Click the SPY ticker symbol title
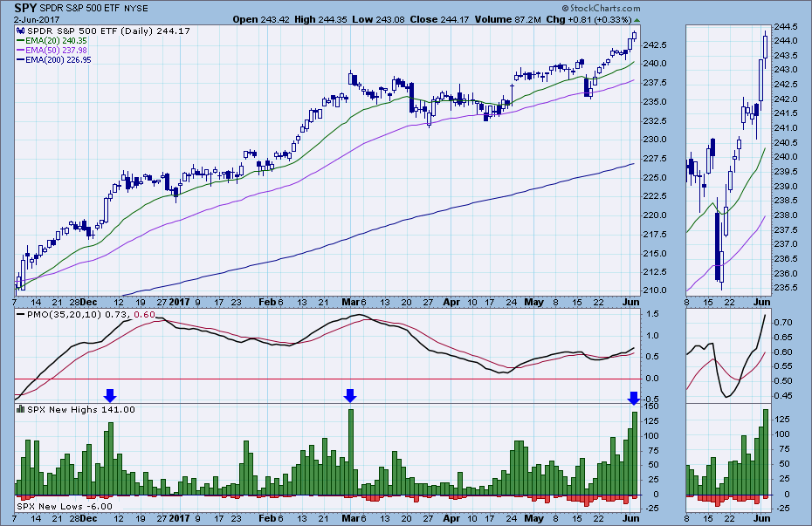This screenshot has height=526, width=812. point(24,8)
